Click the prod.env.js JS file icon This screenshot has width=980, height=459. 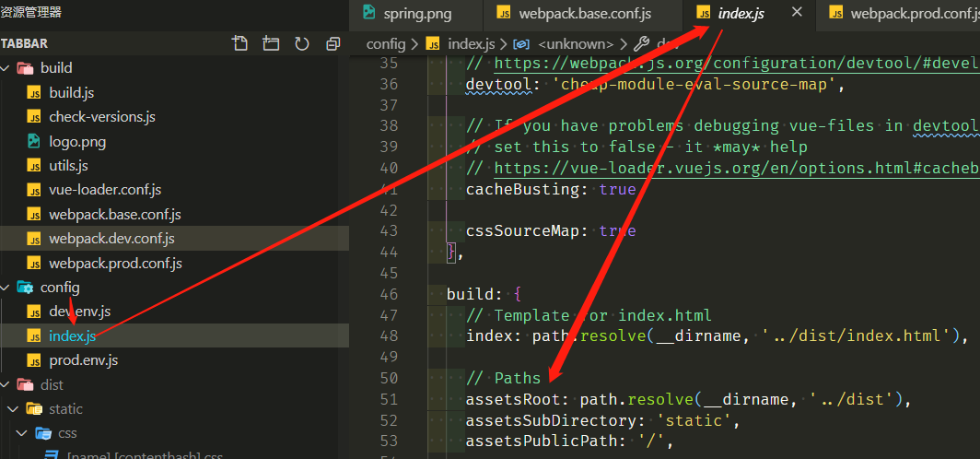(34, 360)
